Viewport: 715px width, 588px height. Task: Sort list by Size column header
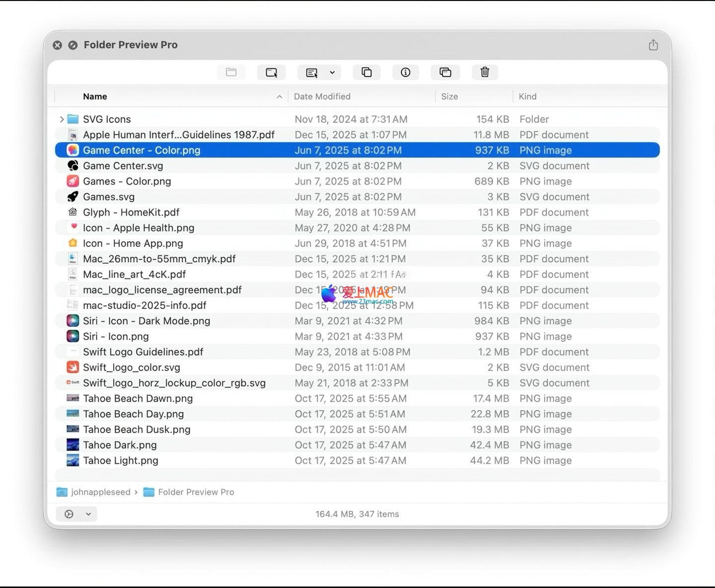pos(449,96)
